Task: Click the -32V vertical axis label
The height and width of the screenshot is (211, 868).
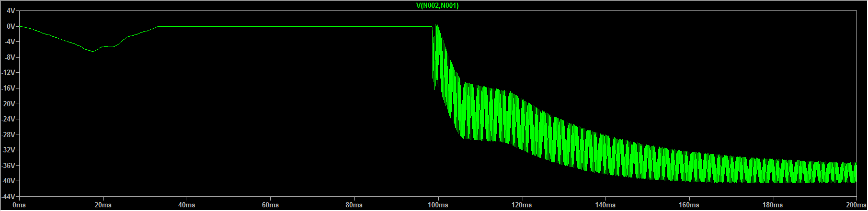Action: pyautogui.click(x=8, y=150)
